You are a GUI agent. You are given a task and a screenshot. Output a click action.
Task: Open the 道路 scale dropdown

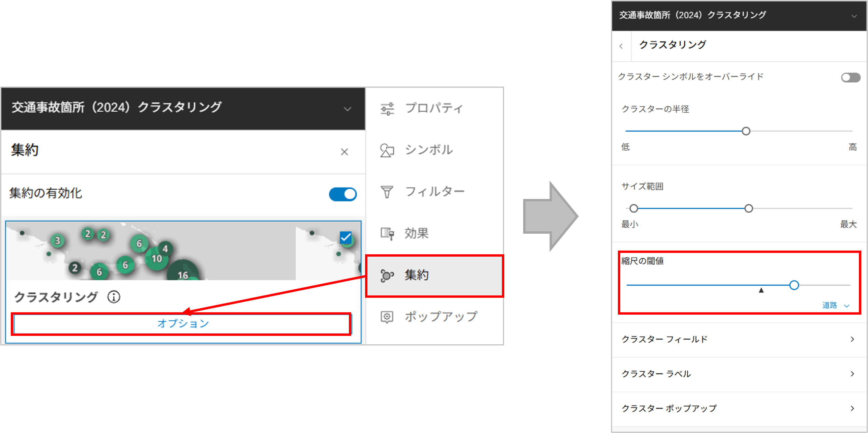tap(836, 305)
